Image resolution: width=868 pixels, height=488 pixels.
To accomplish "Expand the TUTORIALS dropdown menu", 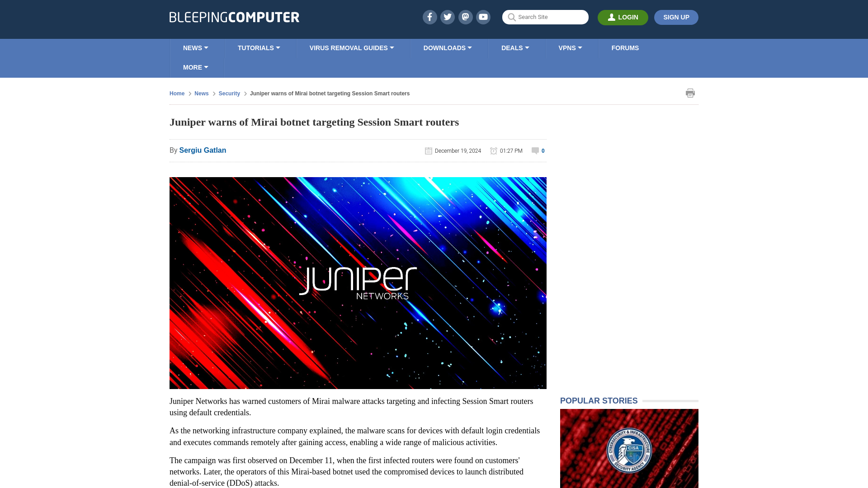I will click(258, 47).
